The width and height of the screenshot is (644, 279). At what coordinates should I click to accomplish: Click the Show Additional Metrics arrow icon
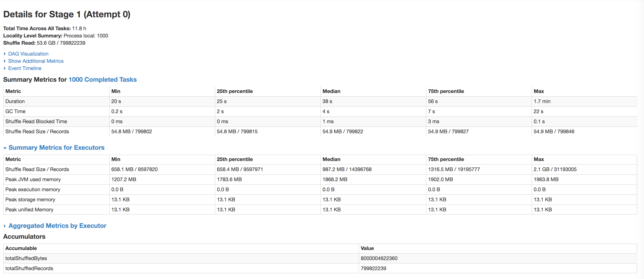pyautogui.click(x=4, y=61)
